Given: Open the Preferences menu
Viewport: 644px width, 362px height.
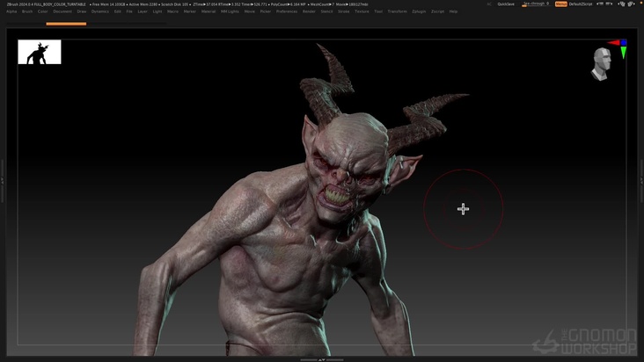Looking at the screenshot, I should 287,11.
